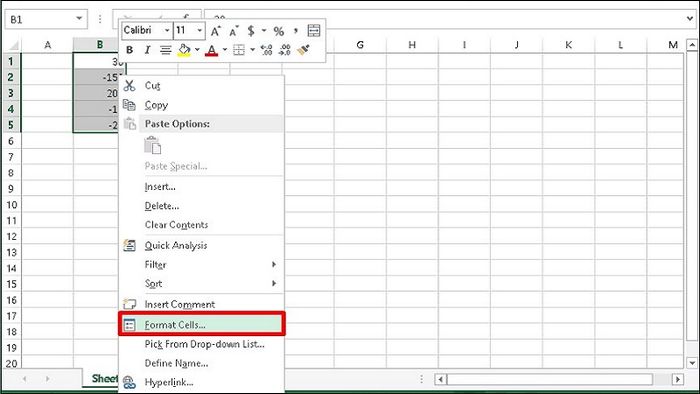Image resolution: width=700 pixels, height=394 pixels.
Task: Click the Select All corner triangle
Action: [13, 45]
